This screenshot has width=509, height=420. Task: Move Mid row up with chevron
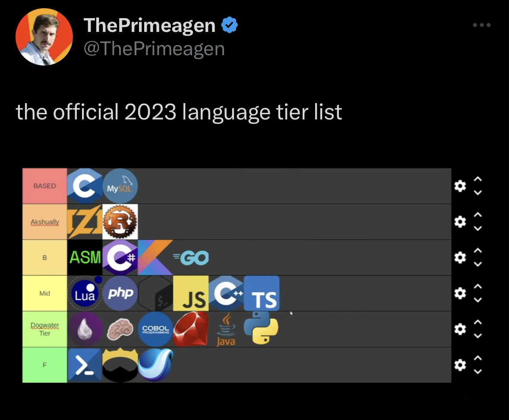[x=477, y=286]
